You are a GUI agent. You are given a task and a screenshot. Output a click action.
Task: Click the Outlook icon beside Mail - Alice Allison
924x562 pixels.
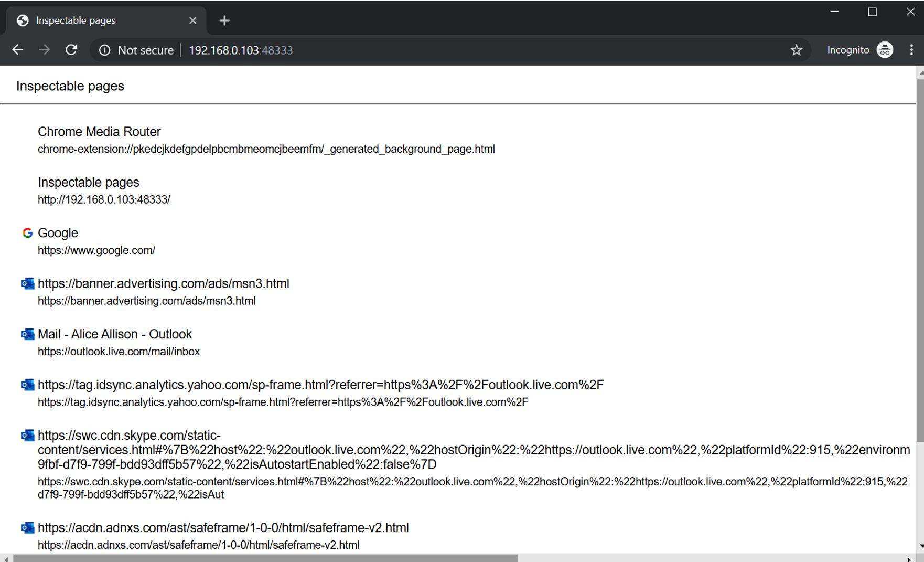point(27,334)
